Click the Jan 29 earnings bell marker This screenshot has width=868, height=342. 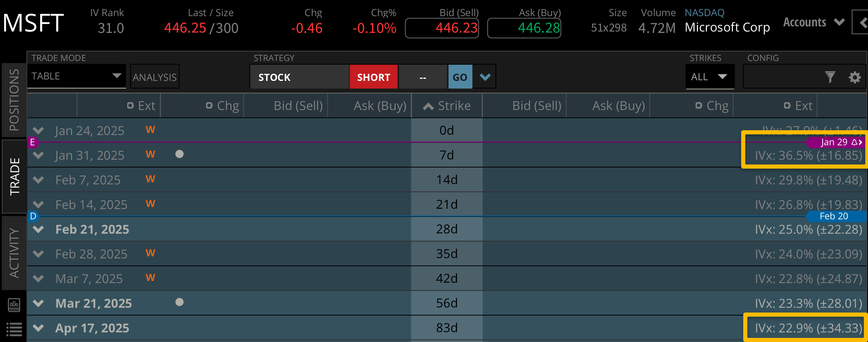coord(855,142)
